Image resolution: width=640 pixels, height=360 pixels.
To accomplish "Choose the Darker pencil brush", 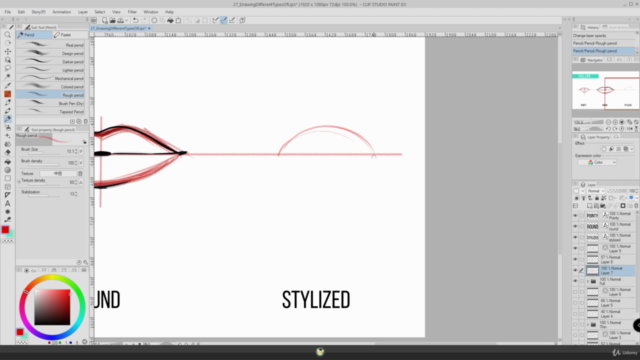I will [x=51, y=62].
